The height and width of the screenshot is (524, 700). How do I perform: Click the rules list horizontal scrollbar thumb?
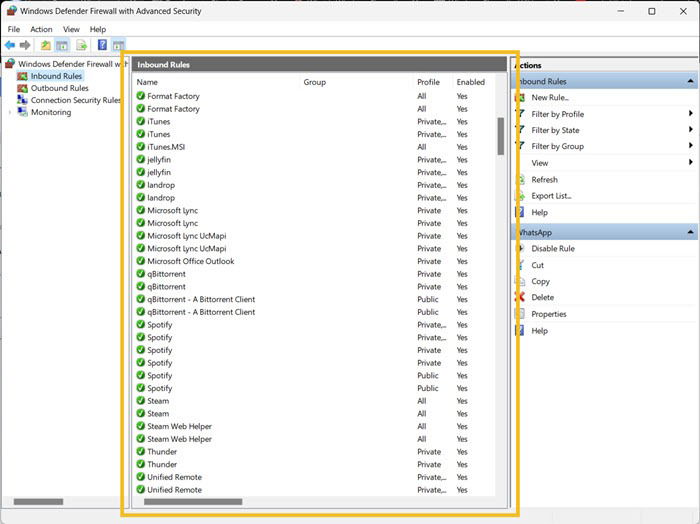click(x=193, y=502)
